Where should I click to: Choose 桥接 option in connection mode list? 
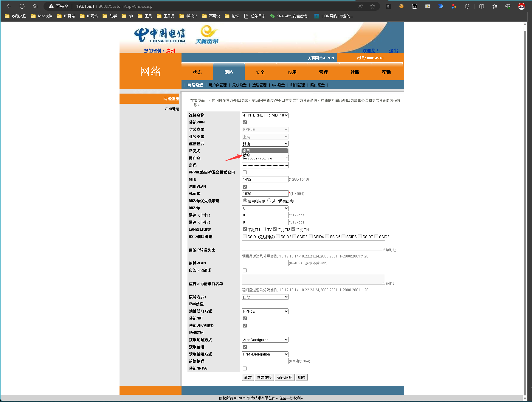coord(247,155)
